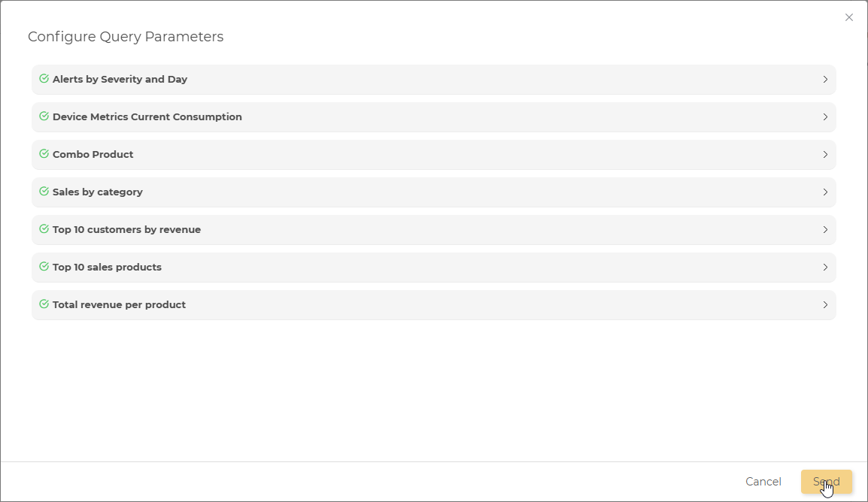
Task: Expand Top 10 sales products chevron
Action: [825, 268]
